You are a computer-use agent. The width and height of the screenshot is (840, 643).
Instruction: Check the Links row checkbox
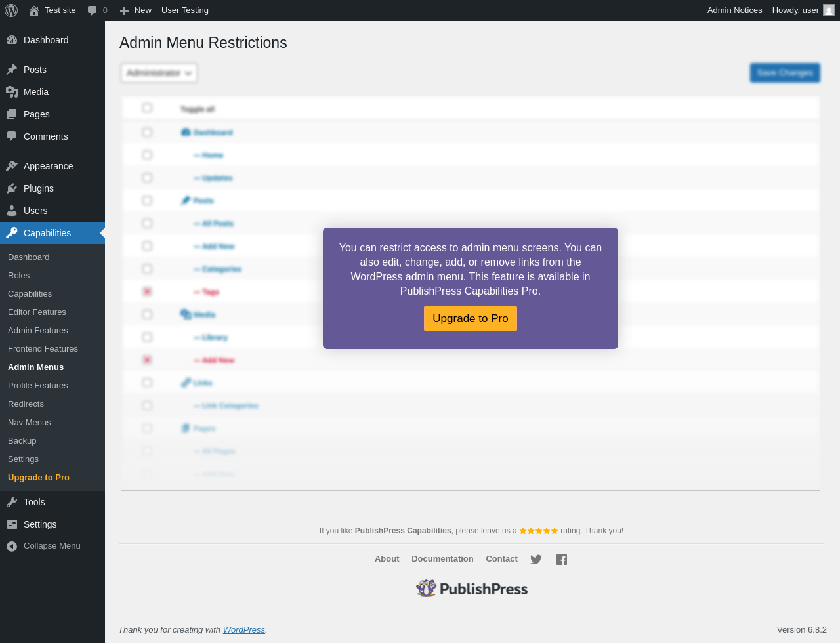147,383
